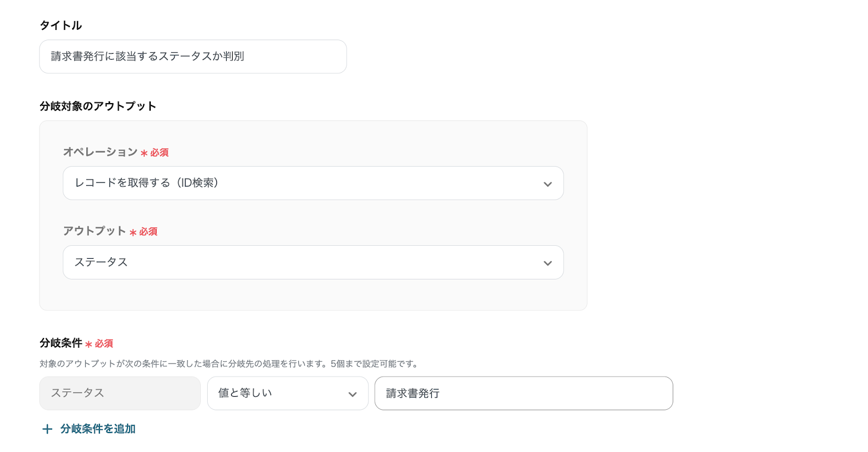
Task: Click the greyed-out ステータス condition field
Action: tap(120, 393)
